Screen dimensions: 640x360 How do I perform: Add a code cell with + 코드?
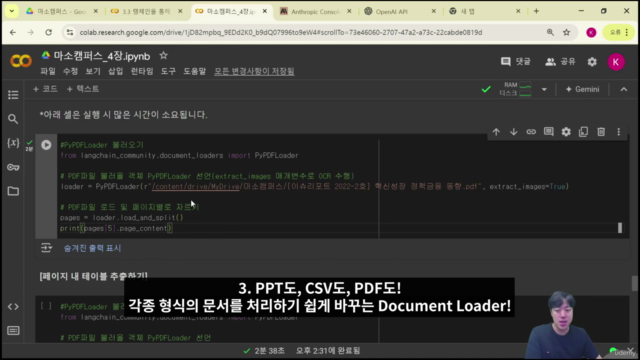click(x=45, y=89)
